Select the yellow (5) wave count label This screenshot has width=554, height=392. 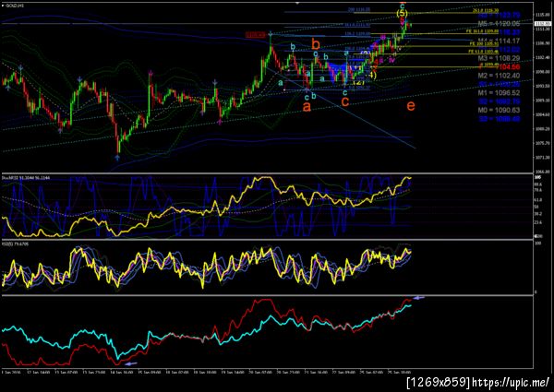pos(402,14)
